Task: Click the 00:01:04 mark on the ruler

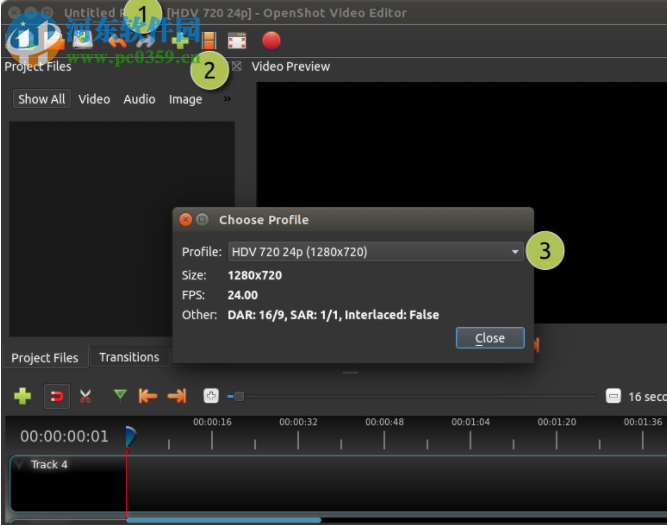Action: click(x=470, y=422)
